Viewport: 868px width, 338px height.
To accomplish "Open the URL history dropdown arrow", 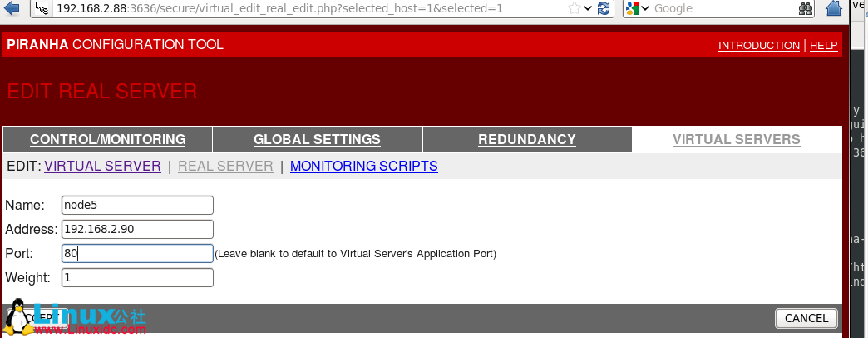I will [x=589, y=8].
